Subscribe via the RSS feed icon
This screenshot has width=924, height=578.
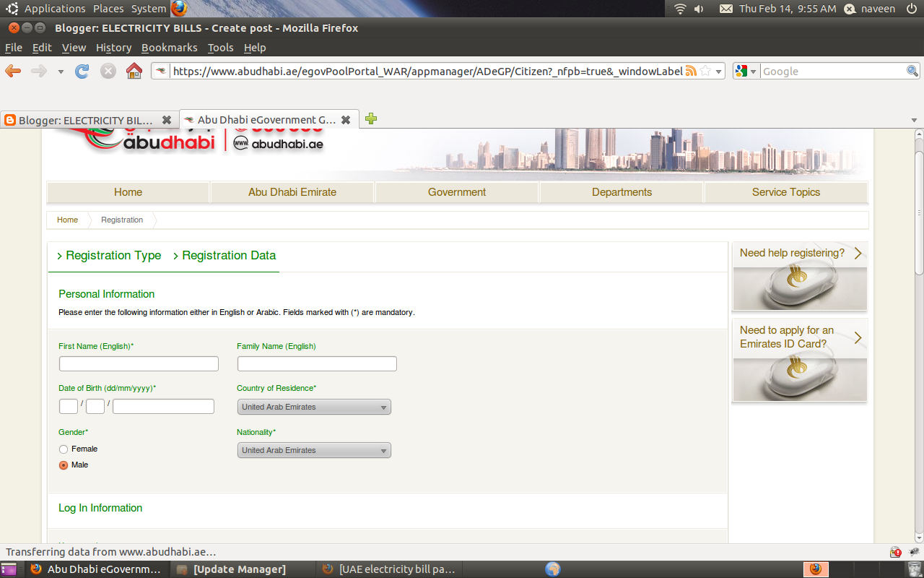tap(691, 71)
